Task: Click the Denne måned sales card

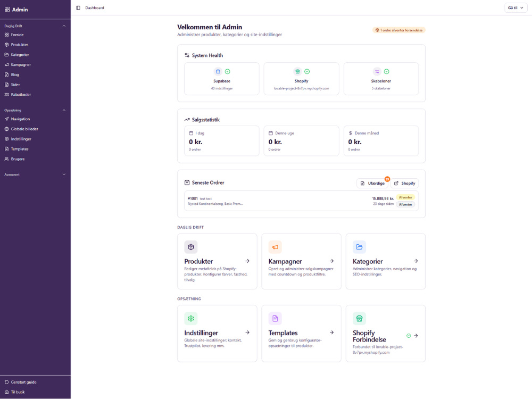Action: [x=381, y=141]
